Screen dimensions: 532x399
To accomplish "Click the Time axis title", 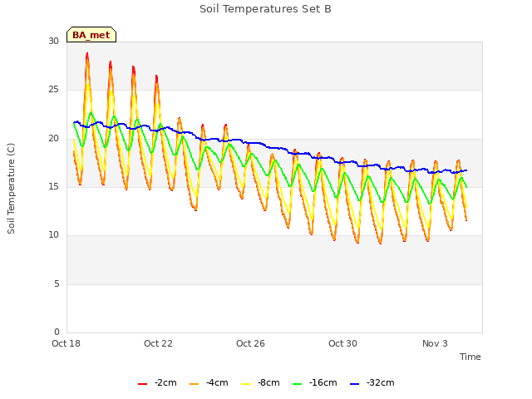I will pos(470,357).
